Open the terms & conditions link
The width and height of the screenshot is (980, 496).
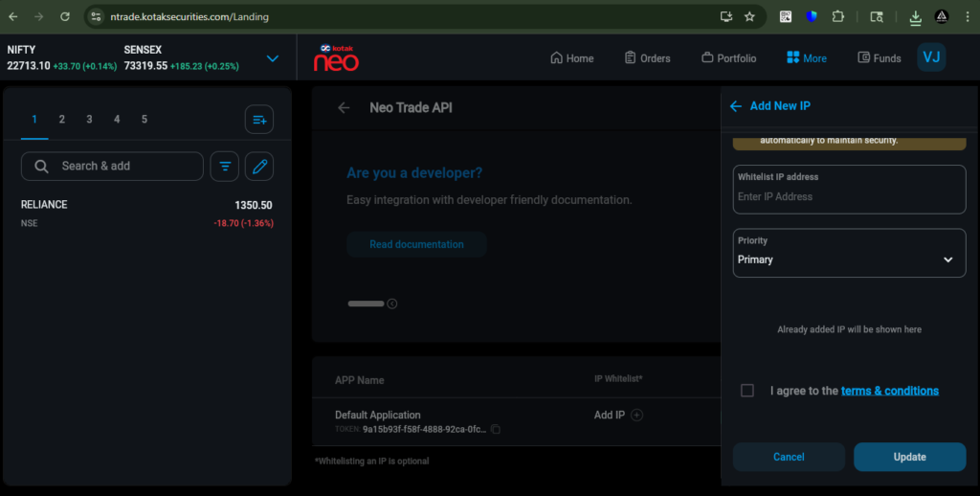click(889, 391)
